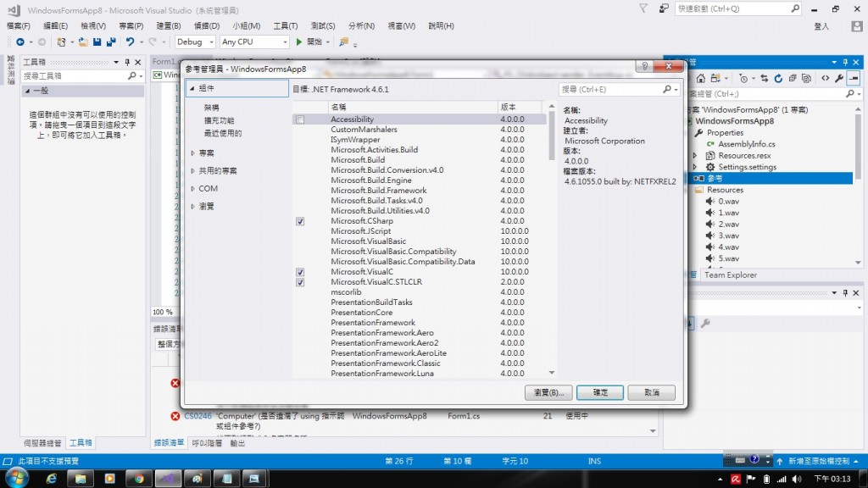Click the volume speaker icon in system tray
Image resolution: width=868 pixels, height=488 pixels.
(797, 480)
